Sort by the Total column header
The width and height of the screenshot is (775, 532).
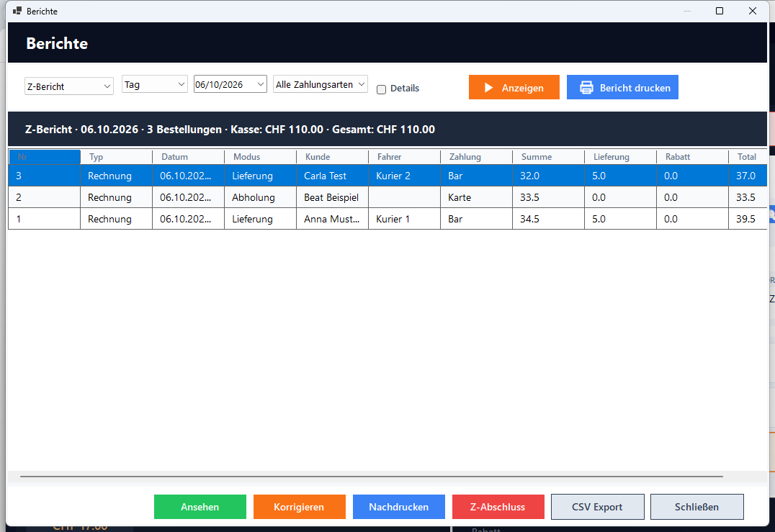coord(748,157)
